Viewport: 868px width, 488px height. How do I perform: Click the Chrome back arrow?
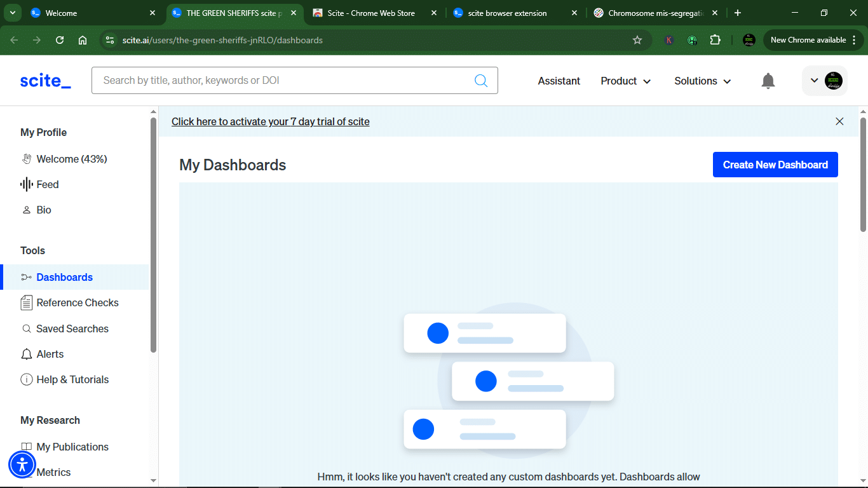[14, 40]
